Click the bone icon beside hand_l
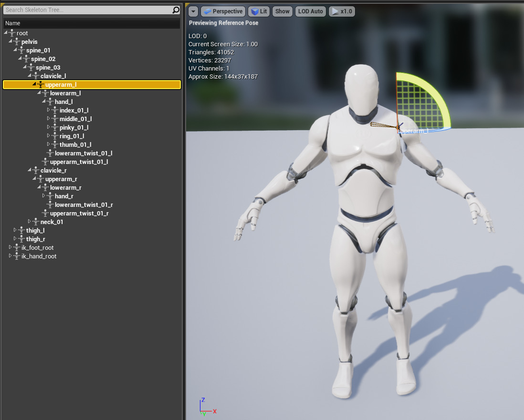Image resolution: width=524 pixels, height=420 pixels. 50,102
